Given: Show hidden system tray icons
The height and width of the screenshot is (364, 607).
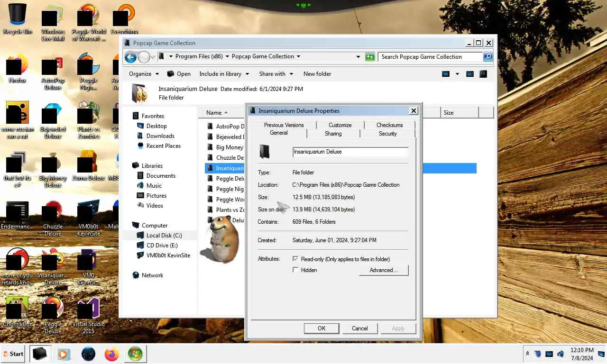Looking at the screenshot, I should coord(527,354).
